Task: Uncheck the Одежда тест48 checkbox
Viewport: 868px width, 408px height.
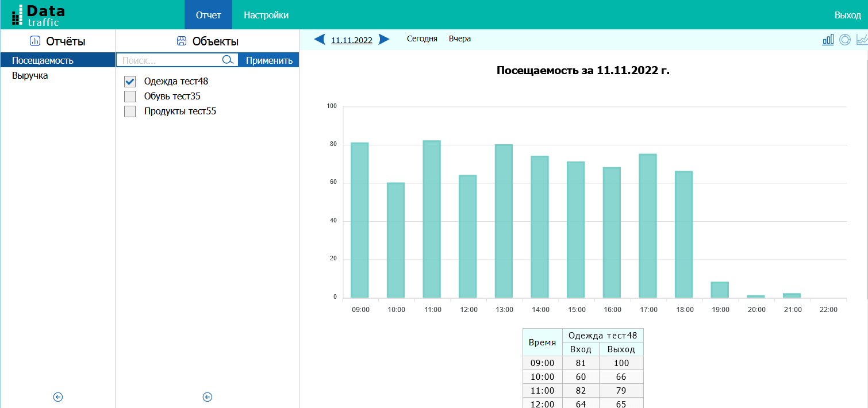Action: [130, 82]
